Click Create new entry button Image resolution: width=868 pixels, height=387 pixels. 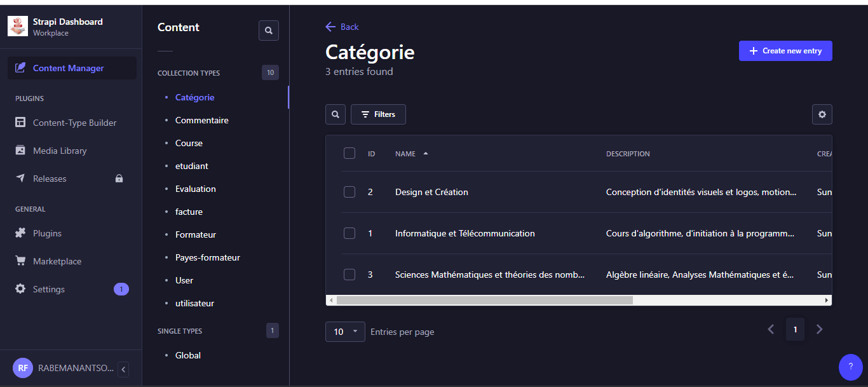tap(785, 51)
